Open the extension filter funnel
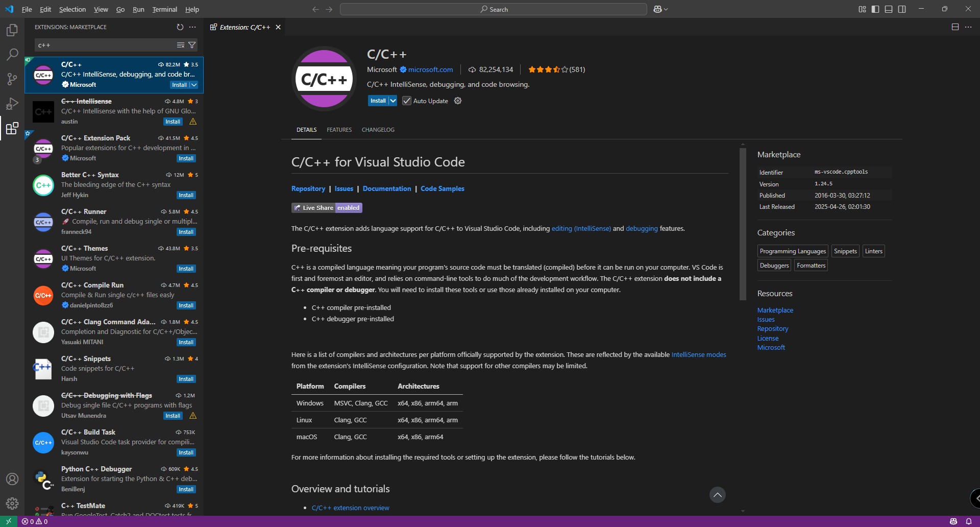Screen dimensions: 980x527 [192, 45]
